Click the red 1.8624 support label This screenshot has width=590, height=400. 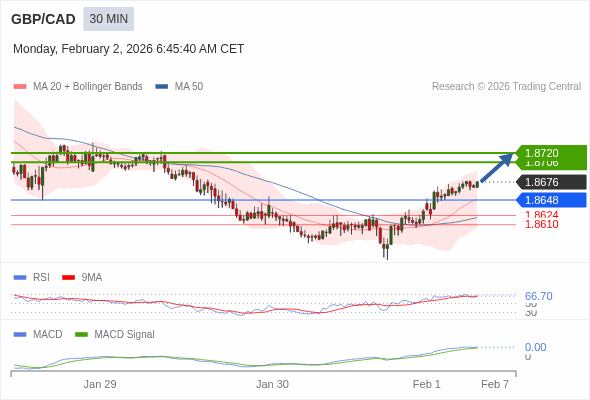[x=542, y=215]
